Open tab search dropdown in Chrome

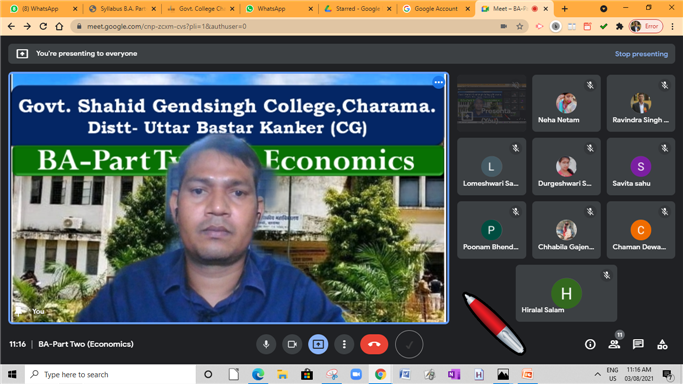[x=604, y=9]
